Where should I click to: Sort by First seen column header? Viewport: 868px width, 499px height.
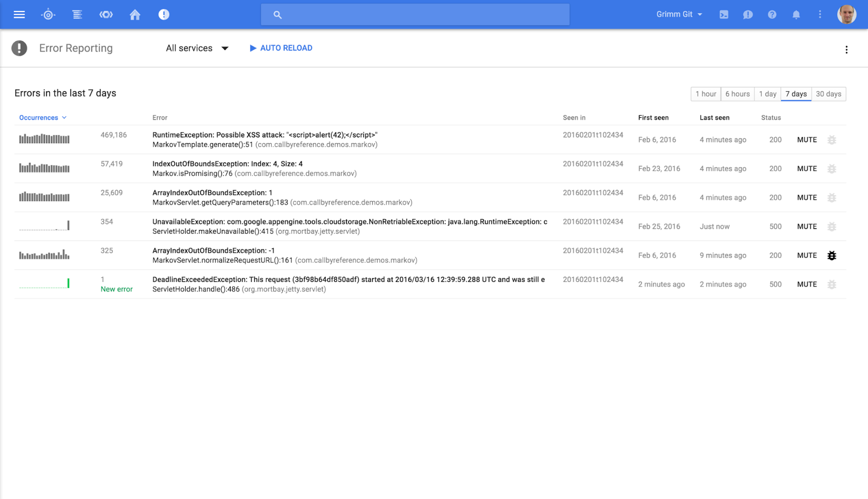653,118
